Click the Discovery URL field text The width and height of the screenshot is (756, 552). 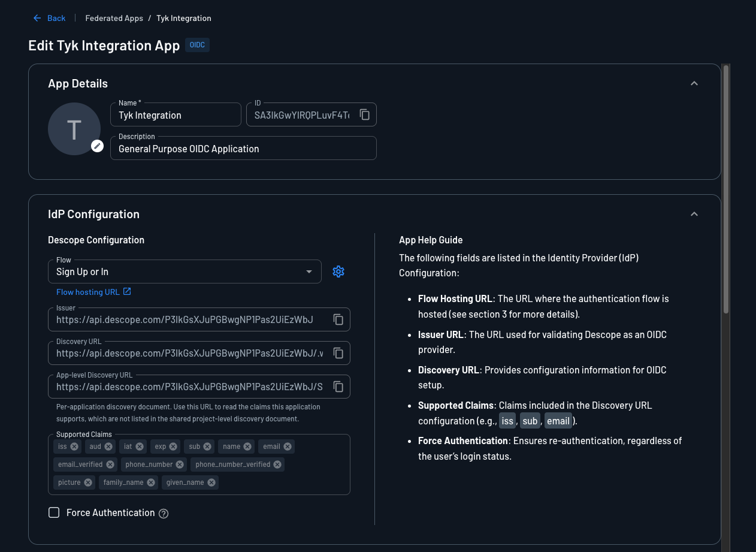point(190,354)
